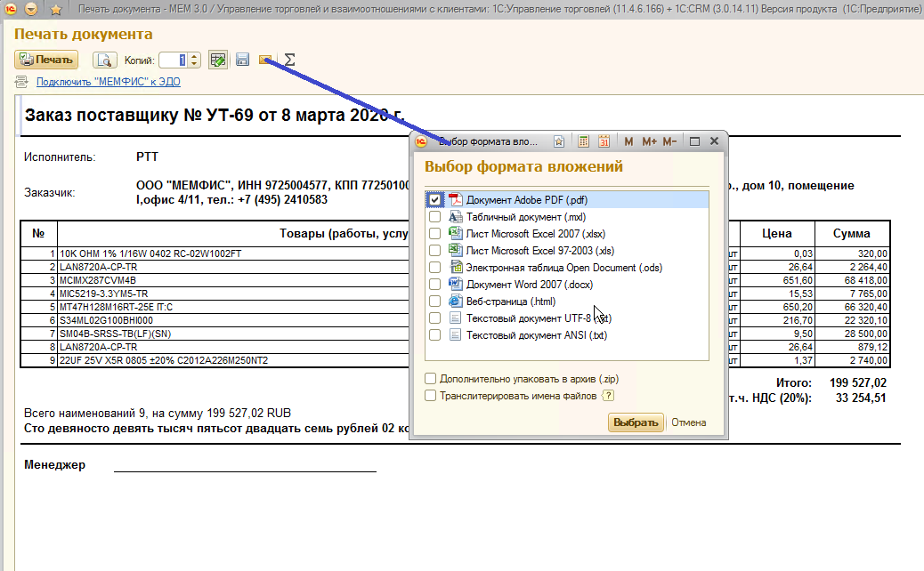
Task: Open the calendar icon in dialog title
Action: click(x=604, y=141)
